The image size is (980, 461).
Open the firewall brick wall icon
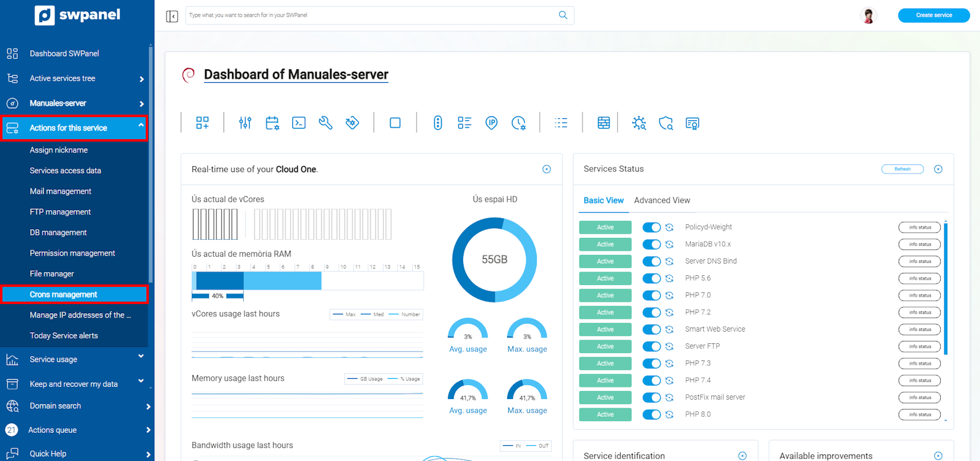[603, 123]
